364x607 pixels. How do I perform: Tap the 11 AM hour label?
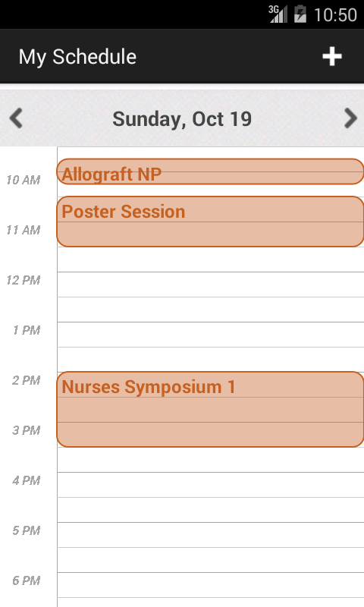(24, 231)
